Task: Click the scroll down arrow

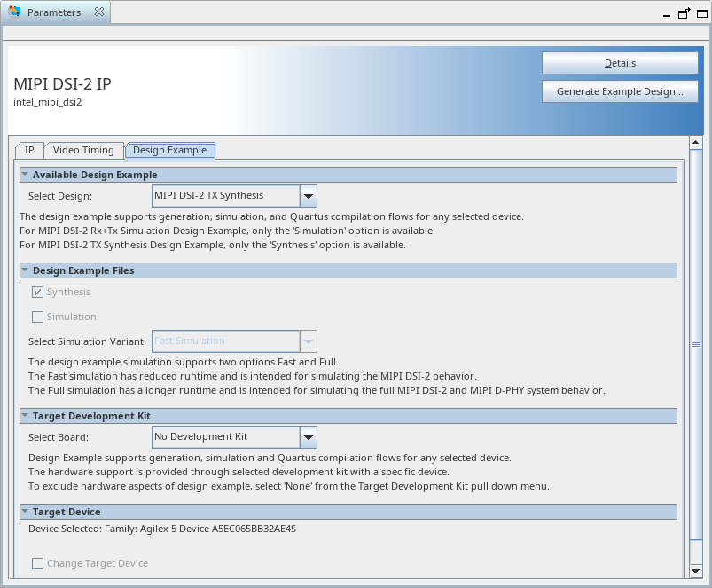Action: 696,571
